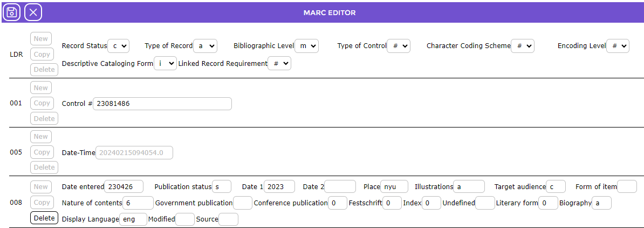Viewport: 644px width, 228px height.
Task: Select the Nature of contents field
Action: point(138,203)
